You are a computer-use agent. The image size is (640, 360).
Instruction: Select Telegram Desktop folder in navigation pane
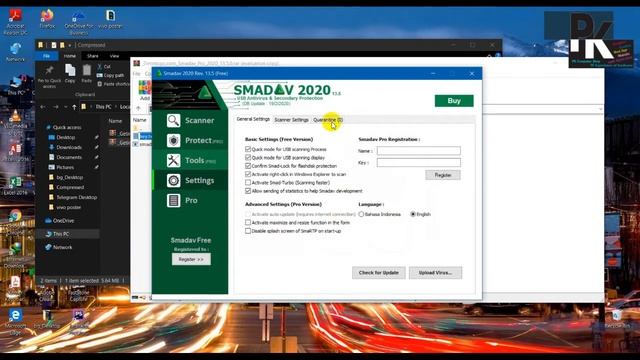[73, 197]
